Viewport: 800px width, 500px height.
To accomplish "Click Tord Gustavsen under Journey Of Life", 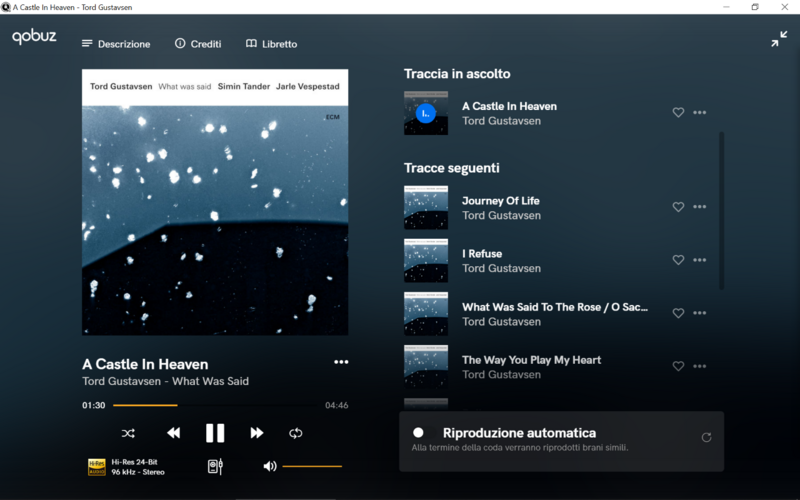I will point(502,215).
